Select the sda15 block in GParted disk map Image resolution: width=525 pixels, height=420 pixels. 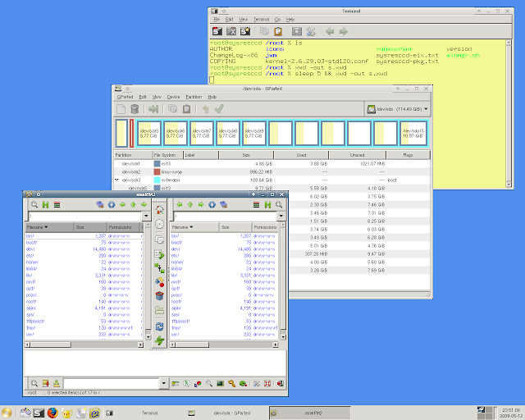click(x=413, y=134)
